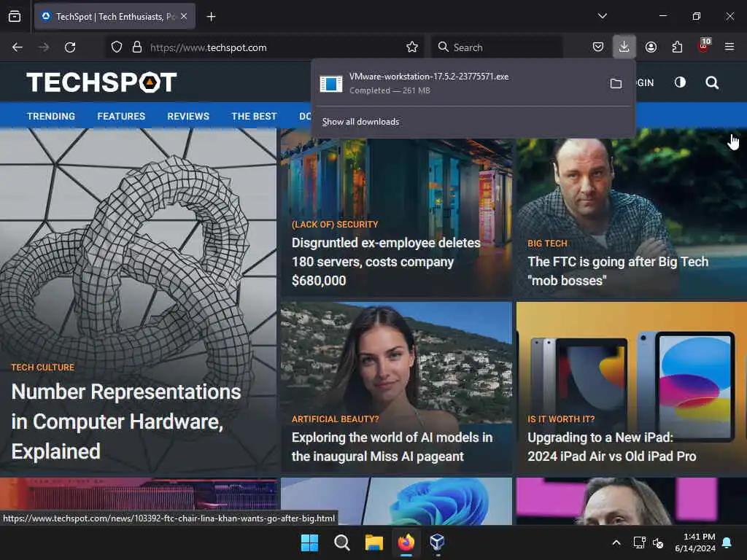Open clock and calendar 1:41 PM
Screen dimensions: 747x560
click(x=695, y=542)
